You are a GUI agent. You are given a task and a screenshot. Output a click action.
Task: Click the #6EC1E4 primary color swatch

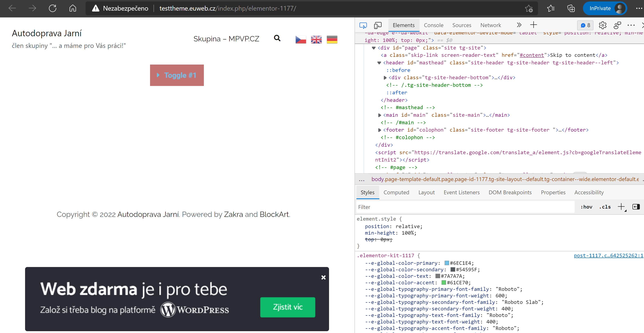(x=447, y=263)
